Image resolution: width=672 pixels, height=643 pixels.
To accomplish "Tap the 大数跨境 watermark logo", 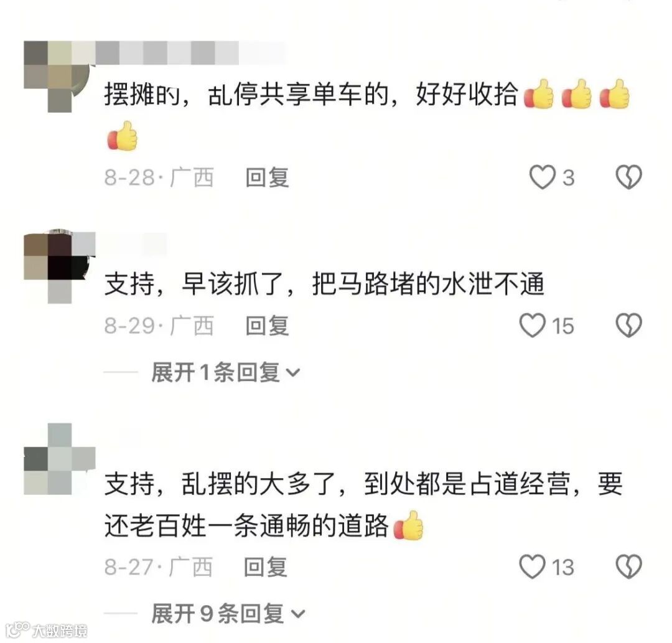I will [x=46, y=630].
